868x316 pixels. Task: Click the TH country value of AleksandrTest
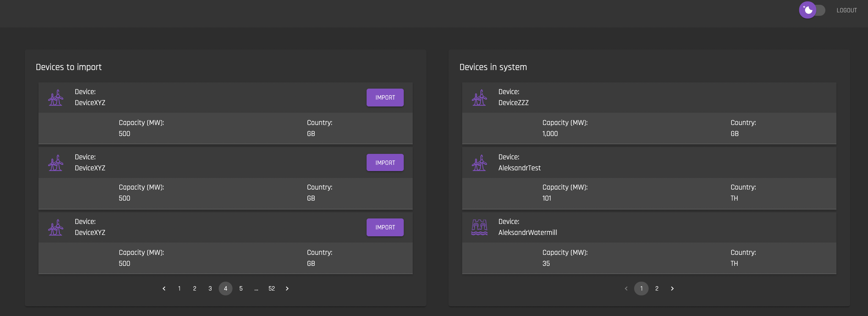pyautogui.click(x=734, y=198)
